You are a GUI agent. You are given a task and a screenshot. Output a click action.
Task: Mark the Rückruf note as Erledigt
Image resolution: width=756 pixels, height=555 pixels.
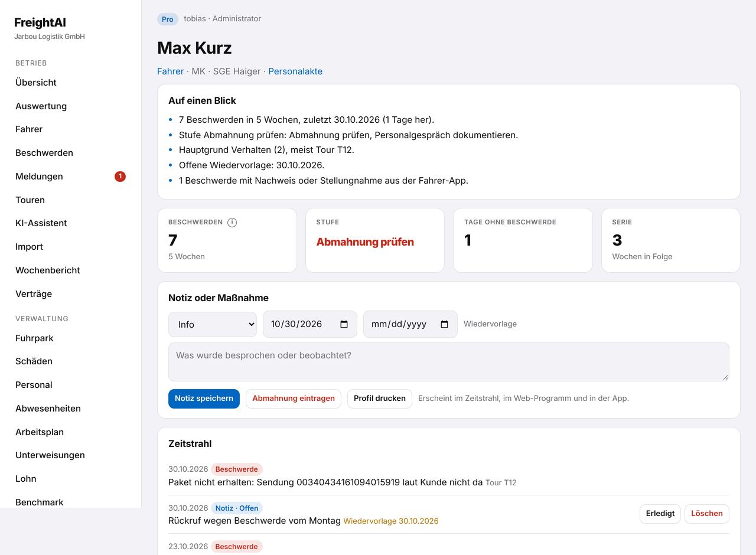660,514
